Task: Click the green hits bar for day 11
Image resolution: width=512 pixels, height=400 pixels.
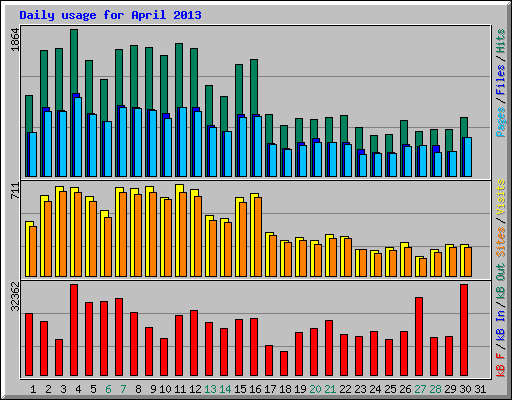Action: [x=179, y=75]
